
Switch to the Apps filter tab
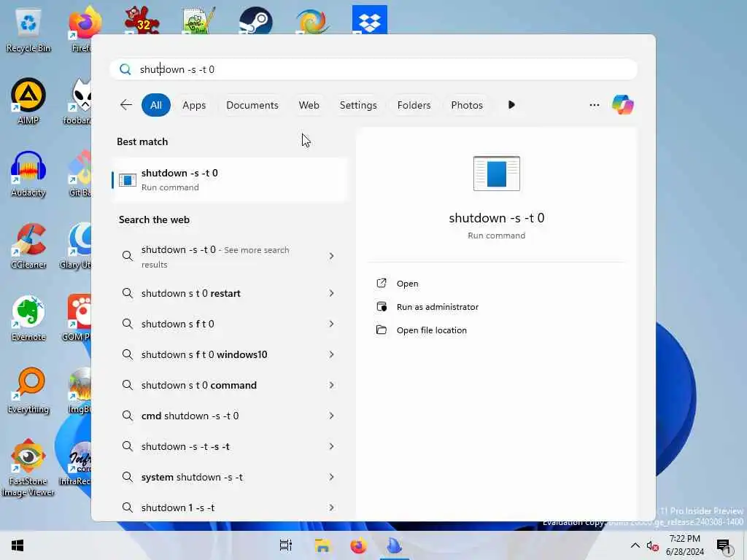[x=194, y=105]
